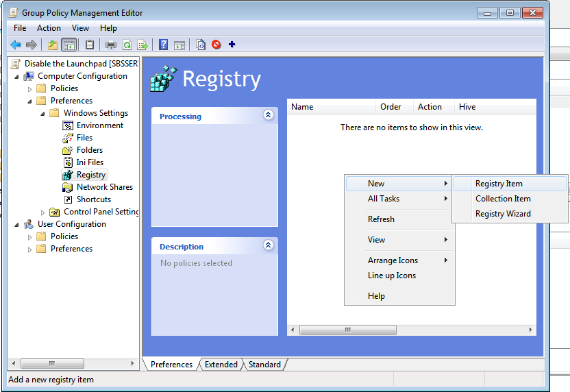Collapse the Description panel chevron
The height and width of the screenshot is (392, 570).
tap(268, 245)
